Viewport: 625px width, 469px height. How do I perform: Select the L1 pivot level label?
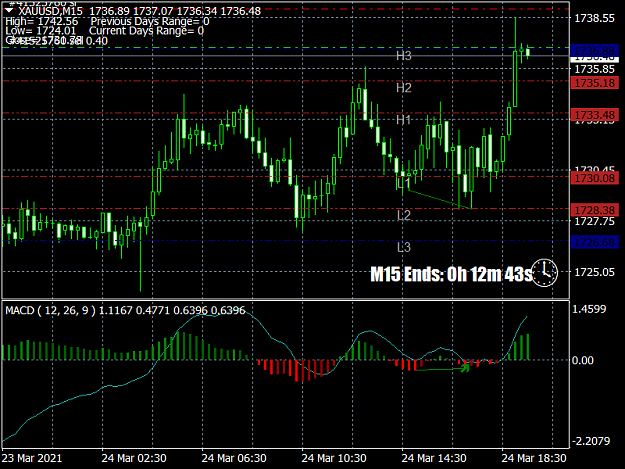pos(403,183)
